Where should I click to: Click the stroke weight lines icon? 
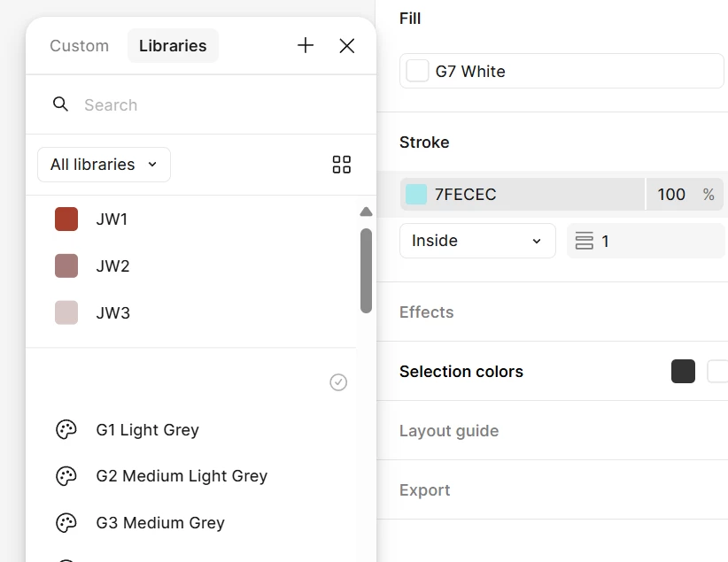[584, 241]
